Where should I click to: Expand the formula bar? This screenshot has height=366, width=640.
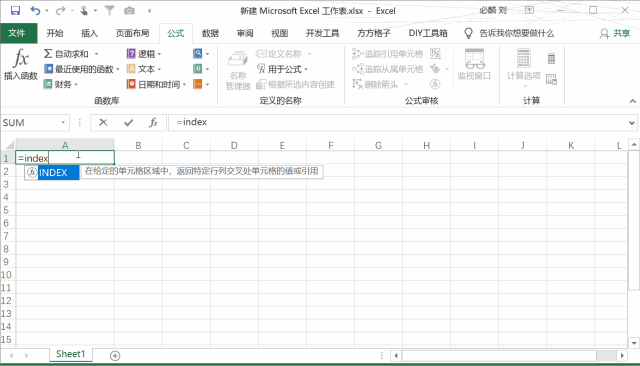pos(632,123)
